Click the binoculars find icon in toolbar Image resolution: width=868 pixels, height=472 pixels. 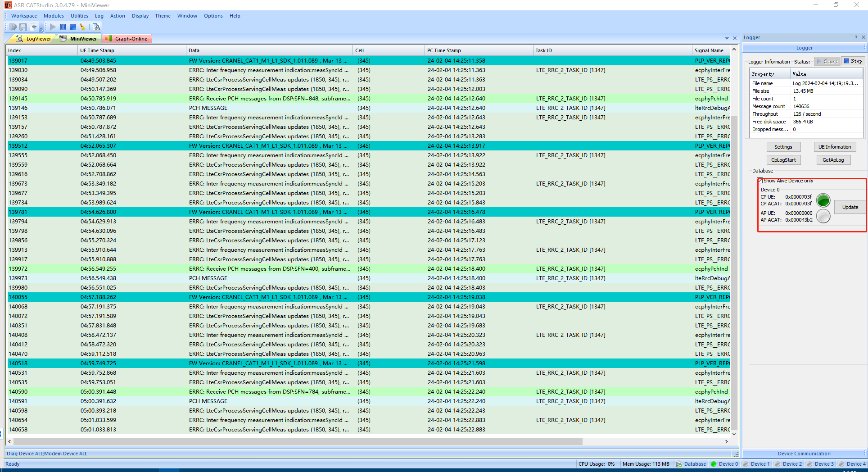click(96, 27)
